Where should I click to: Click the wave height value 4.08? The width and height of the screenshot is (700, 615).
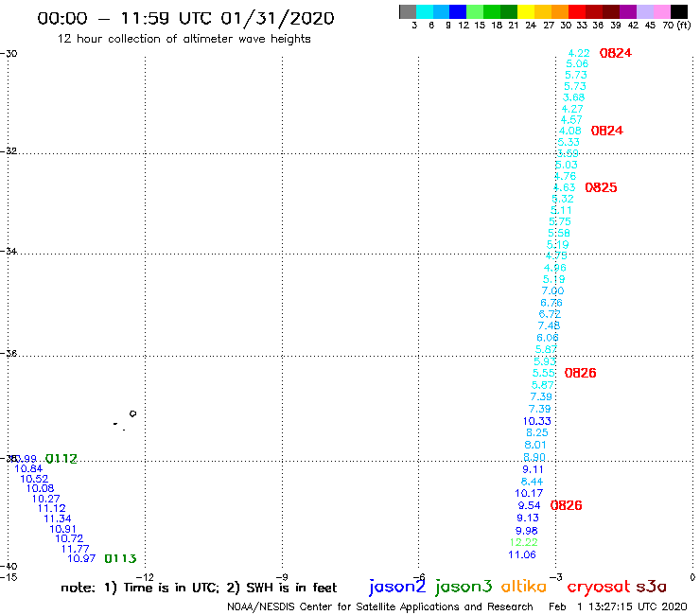click(570, 131)
